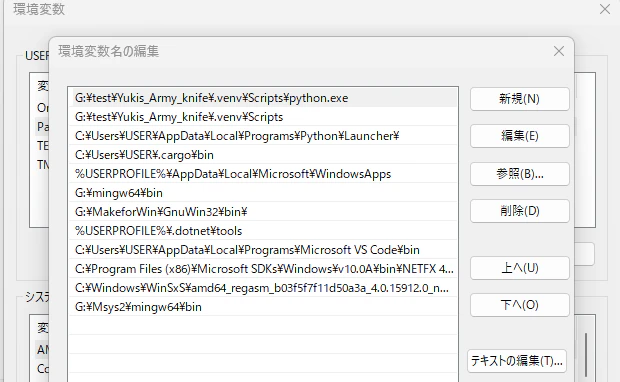Select the G:¥Msys2¥mingw64¥bin entry
The image size is (620, 382).
[263, 306]
